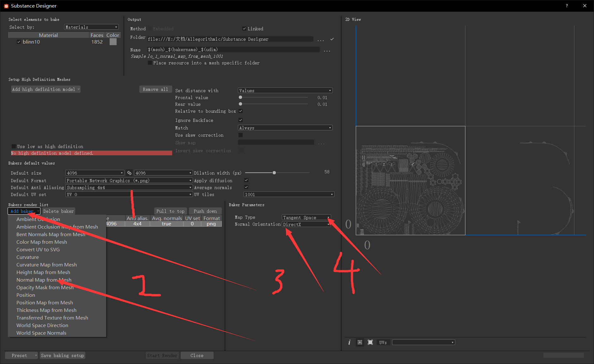Open the 'Select by' Materials dropdown

pyautogui.click(x=91, y=27)
